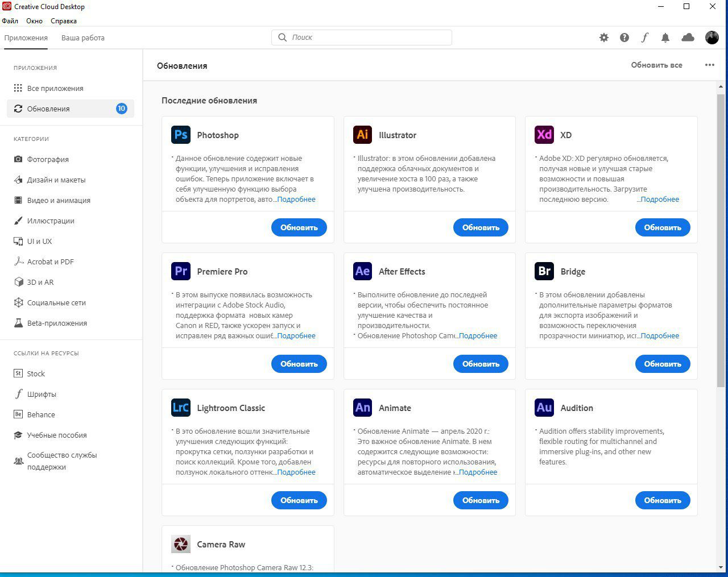Screen dimensions: 728x577
Task: Open Video and animation (Видео и анимация) category
Action: [x=71, y=200]
